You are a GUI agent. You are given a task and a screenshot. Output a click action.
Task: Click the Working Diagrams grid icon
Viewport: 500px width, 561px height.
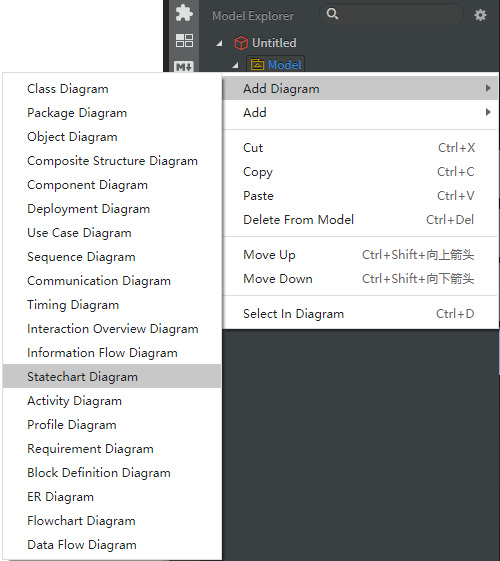pos(184,40)
